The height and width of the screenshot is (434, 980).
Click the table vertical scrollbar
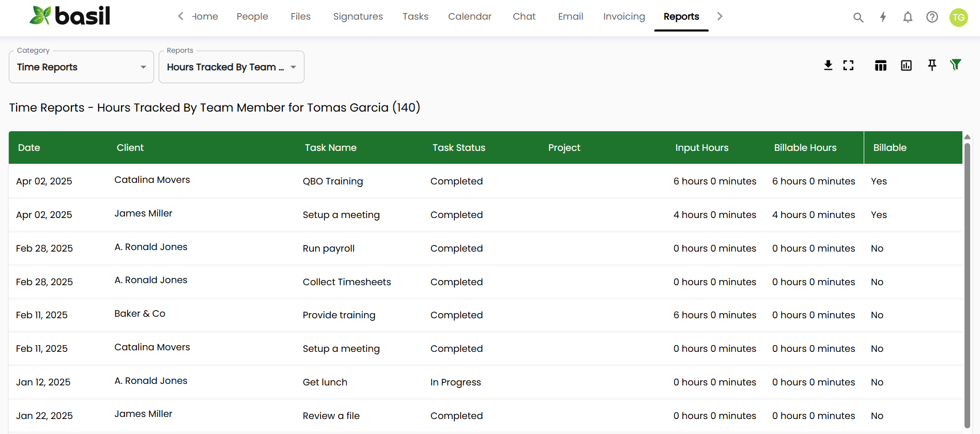967,284
